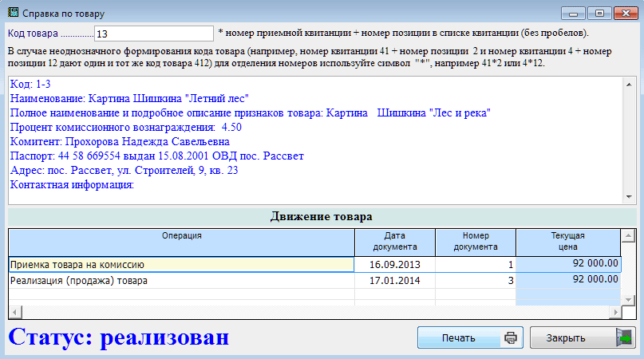Click the price cell in the Реализация row

coord(568,279)
